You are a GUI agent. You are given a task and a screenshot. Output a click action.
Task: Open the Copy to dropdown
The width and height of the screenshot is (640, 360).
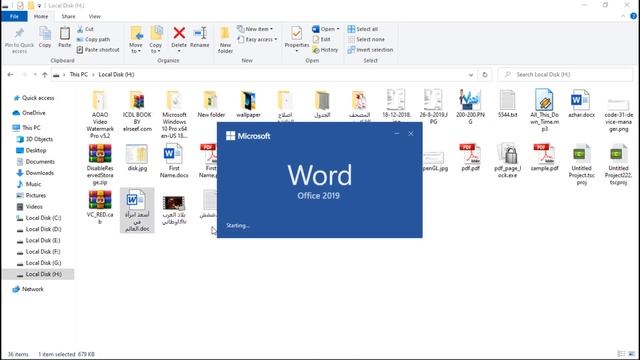pyautogui.click(x=156, y=40)
